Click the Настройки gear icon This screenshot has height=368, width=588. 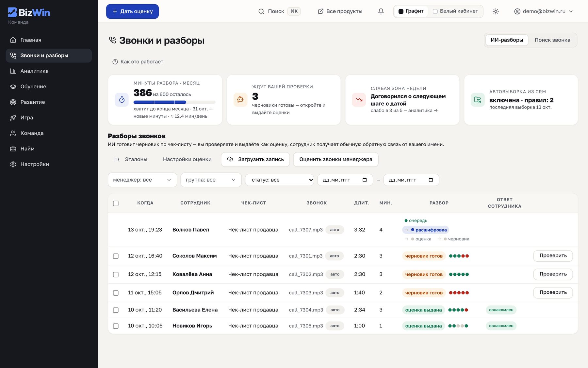(x=13, y=164)
